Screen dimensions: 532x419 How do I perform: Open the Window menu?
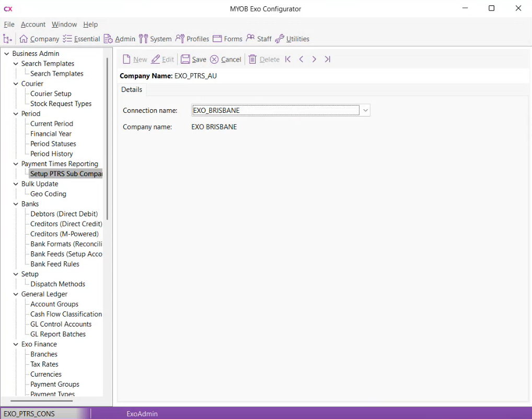pos(64,25)
